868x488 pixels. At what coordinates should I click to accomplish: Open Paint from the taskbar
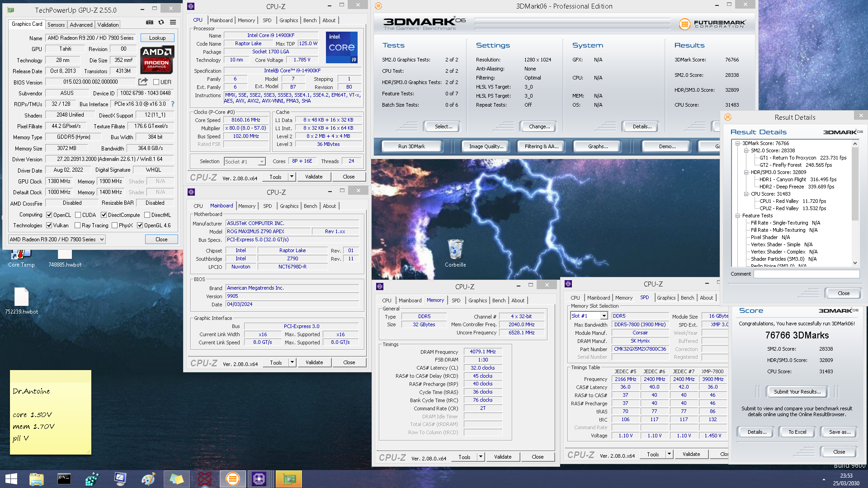click(x=148, y=479)
